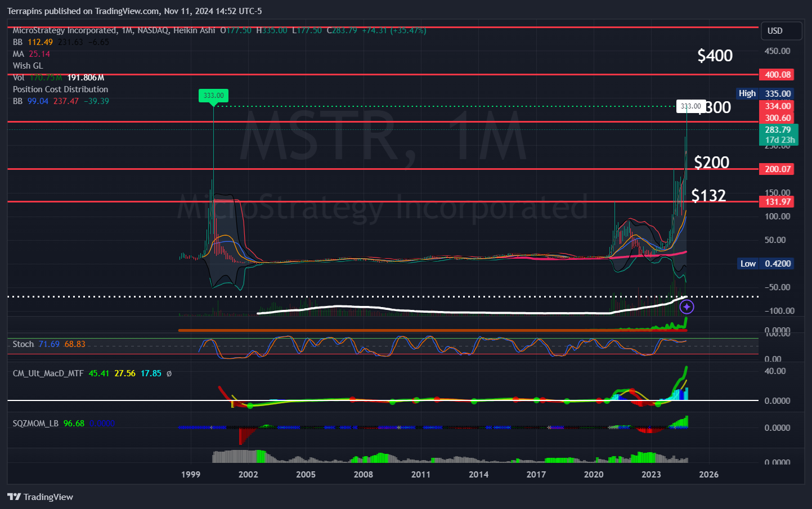812x509 pixels.
Task: Click the 40.00 MACD axis value
Action: pyautogui.click(x=775, y=371)
